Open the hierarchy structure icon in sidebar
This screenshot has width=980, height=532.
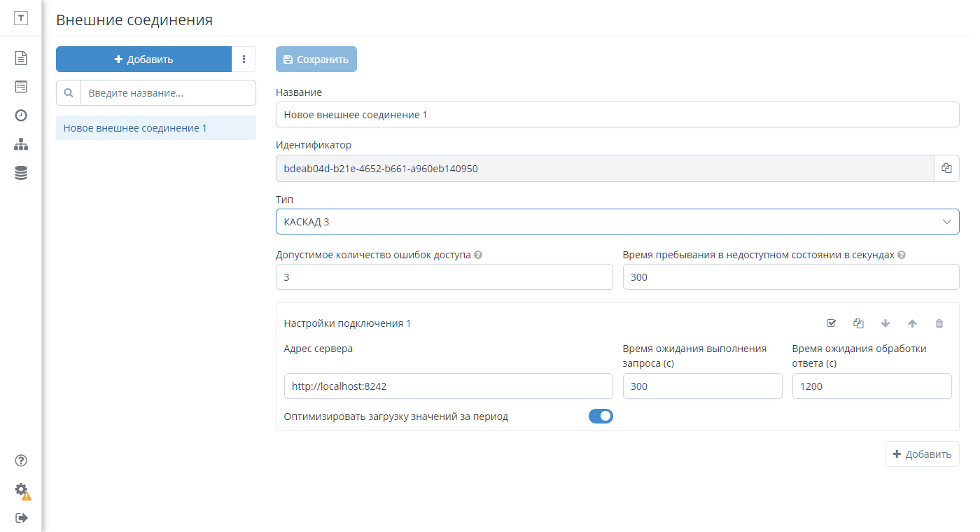(x=21, y=144)
